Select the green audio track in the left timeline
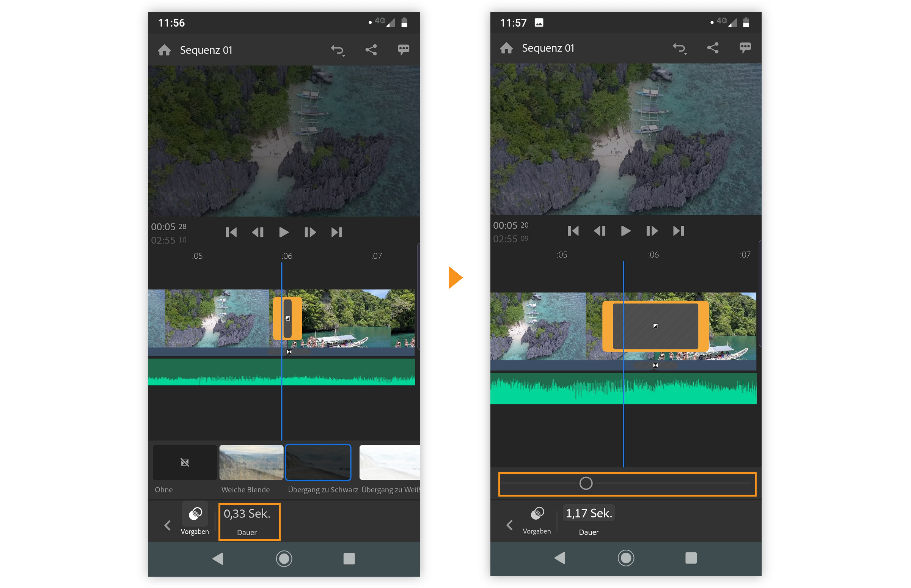The width and height of the screenshot is (911, 588). [282, 372]
